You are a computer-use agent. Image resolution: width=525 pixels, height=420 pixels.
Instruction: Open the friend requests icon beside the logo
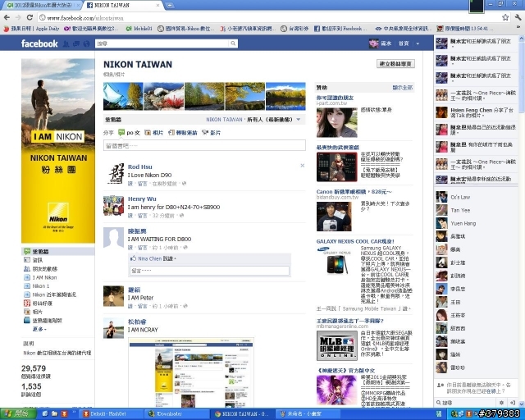tap(66, 43)
